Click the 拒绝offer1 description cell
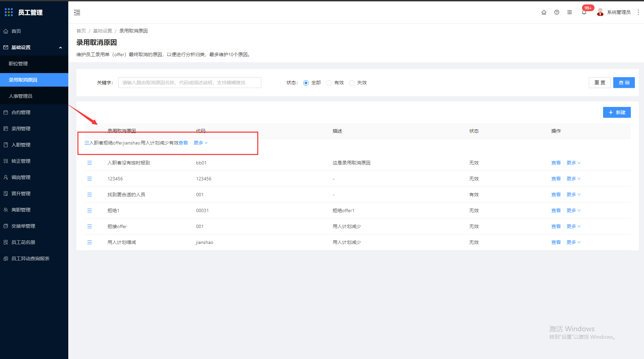Viewport: 644px width, 359px height. [343, 210]
